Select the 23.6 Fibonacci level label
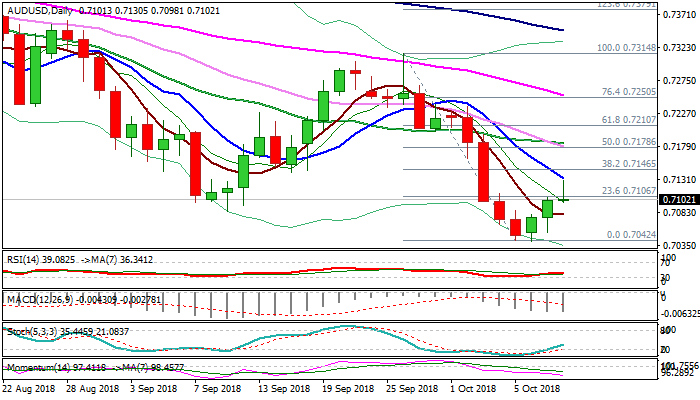 click(x=613, y=190)
